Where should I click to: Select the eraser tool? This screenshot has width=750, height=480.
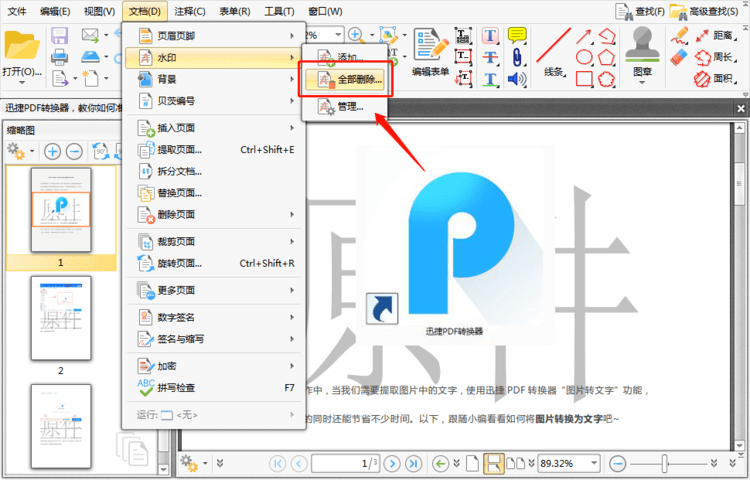click(x=679, y=57)
